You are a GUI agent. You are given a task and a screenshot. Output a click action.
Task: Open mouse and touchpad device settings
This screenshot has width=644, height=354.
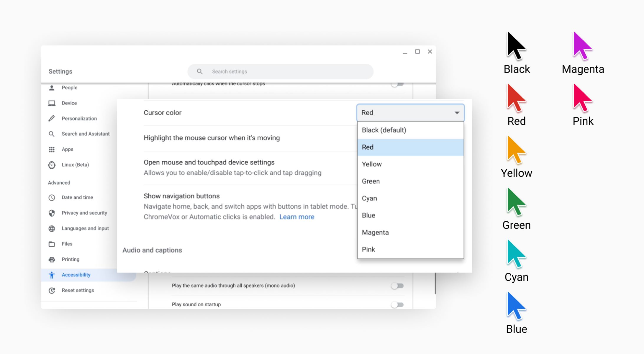(209, 162)
